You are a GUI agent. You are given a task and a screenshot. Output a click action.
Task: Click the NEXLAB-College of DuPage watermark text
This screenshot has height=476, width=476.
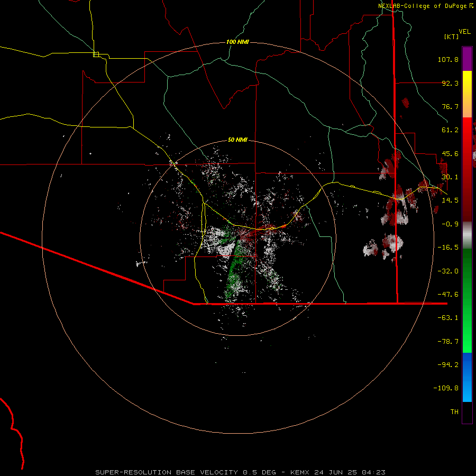click(425, 6)
